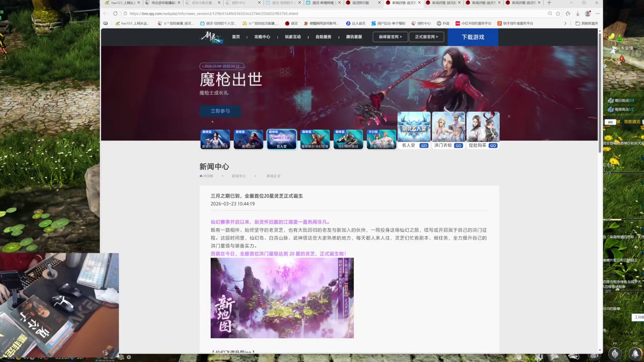Close the 剑灵怀旧服 browser tab
This screenshot has width=644, height=362.
coord(379,3)
